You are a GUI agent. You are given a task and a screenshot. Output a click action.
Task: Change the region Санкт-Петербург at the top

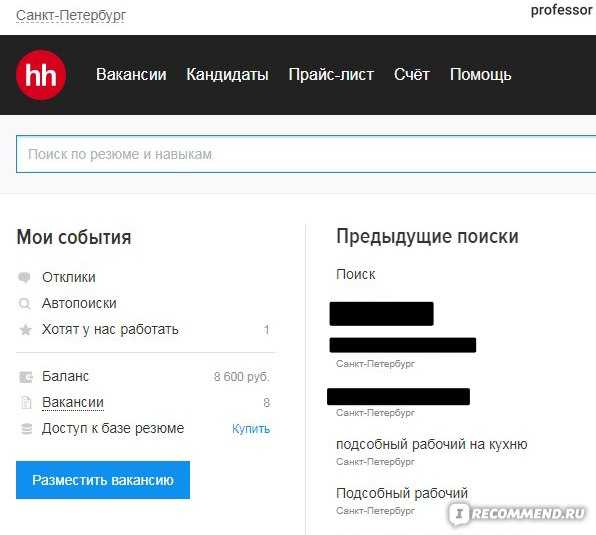[x=71, y=16]
